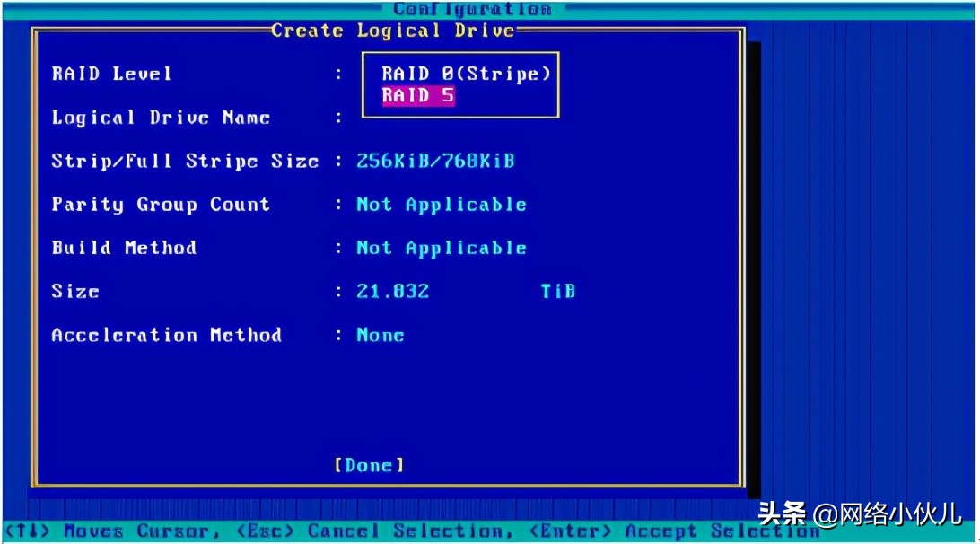This screenshot has height=544, width=980.
Task: Click the Create Logical Drive dialog title
Action: click(392, 31)
